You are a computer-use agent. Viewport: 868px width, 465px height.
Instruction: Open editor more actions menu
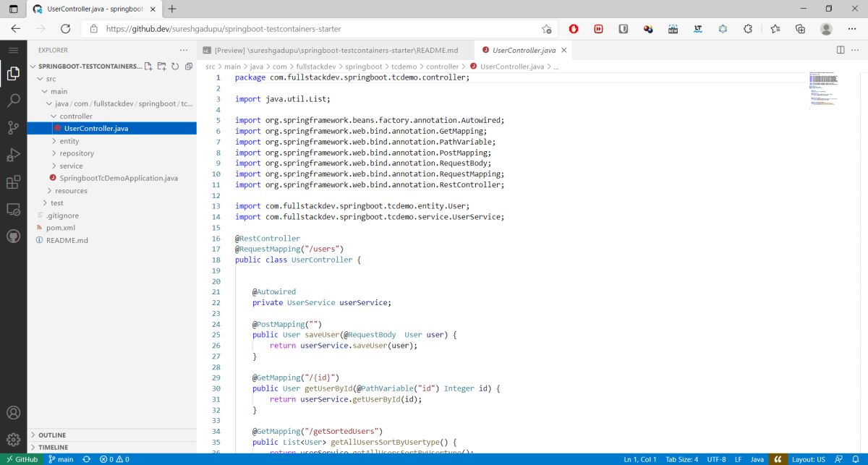(856, 50)
